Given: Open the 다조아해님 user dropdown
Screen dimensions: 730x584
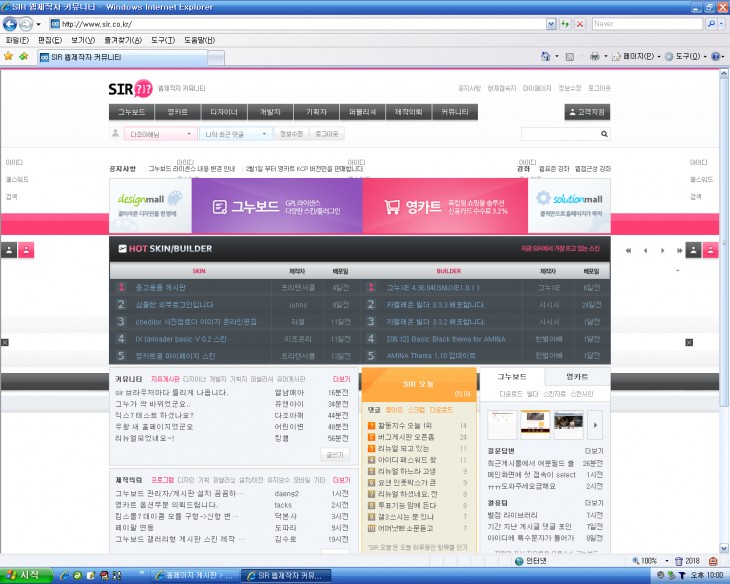Looking at the screenshot, I should [x=161, y=133].
